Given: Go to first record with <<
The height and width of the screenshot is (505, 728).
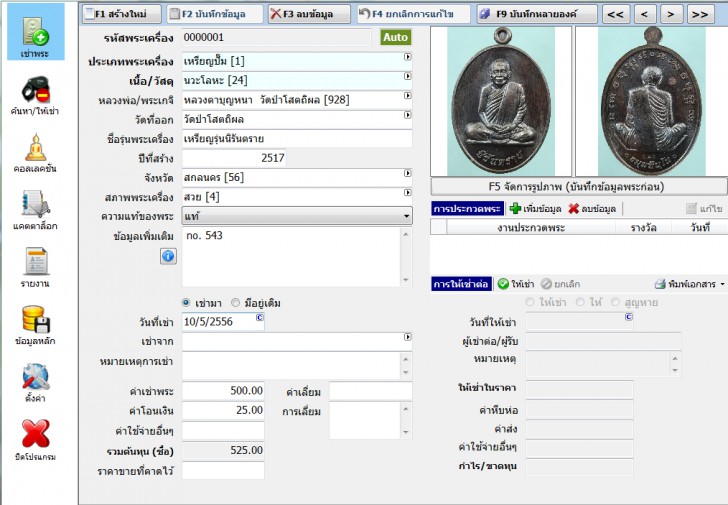Looking at the screenshot, I should tap(616, 14).
